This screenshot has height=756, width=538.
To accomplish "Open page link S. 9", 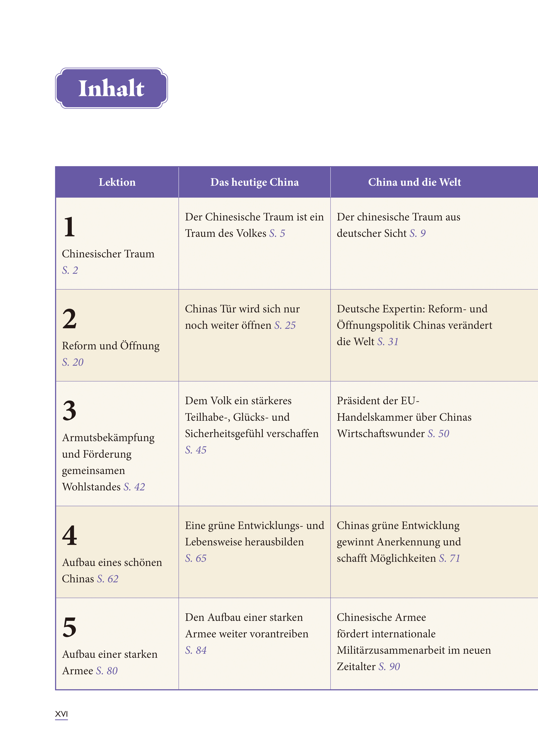I will tap(417, 233).
